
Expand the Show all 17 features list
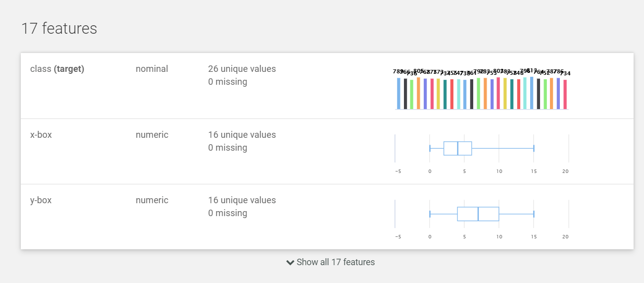point(335,262)
